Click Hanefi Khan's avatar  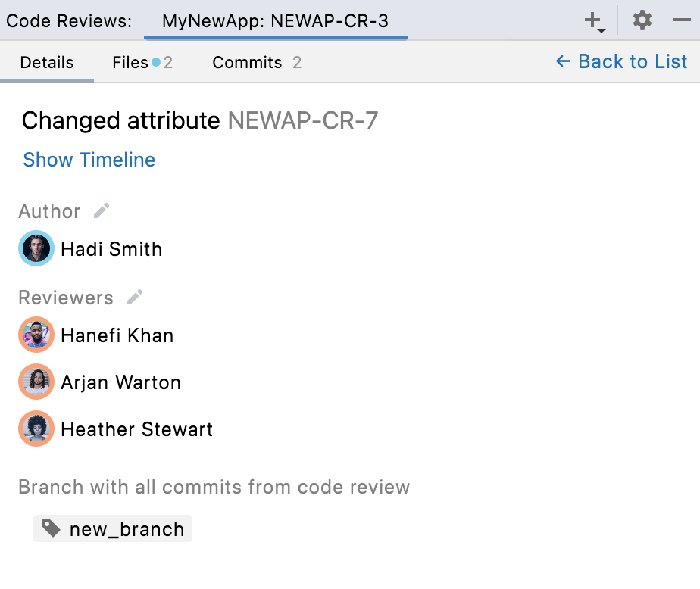[36, 335]
